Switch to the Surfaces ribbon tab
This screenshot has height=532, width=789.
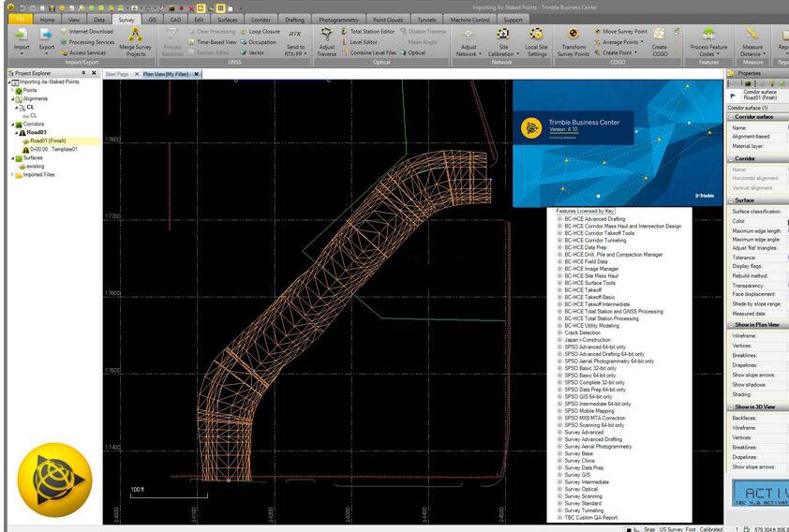click(x=228, y=20)
